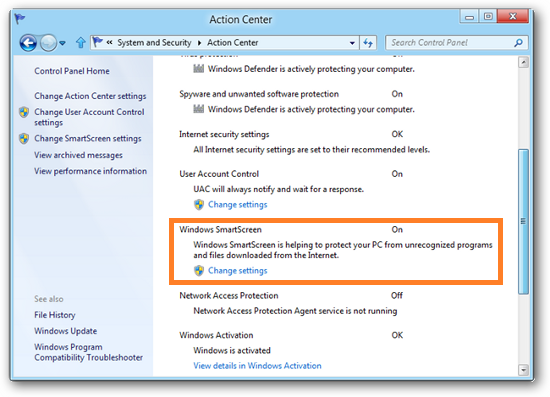This screenshot has height=397, width=550.
Task: Select the Action Center breadcrumb item
Action: [x=233, y=43]
